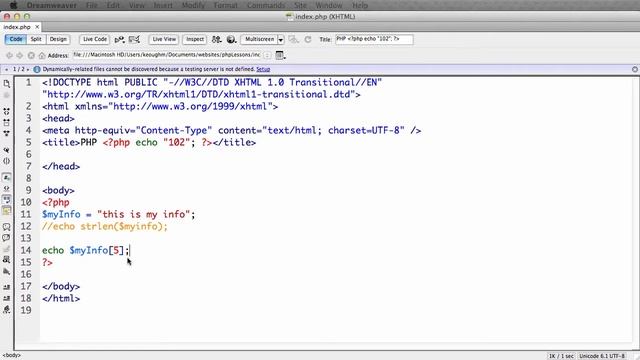This screenshot has width=640, height=360.
Task: Close the index.php tab
Action: click(x=37, y=27)
